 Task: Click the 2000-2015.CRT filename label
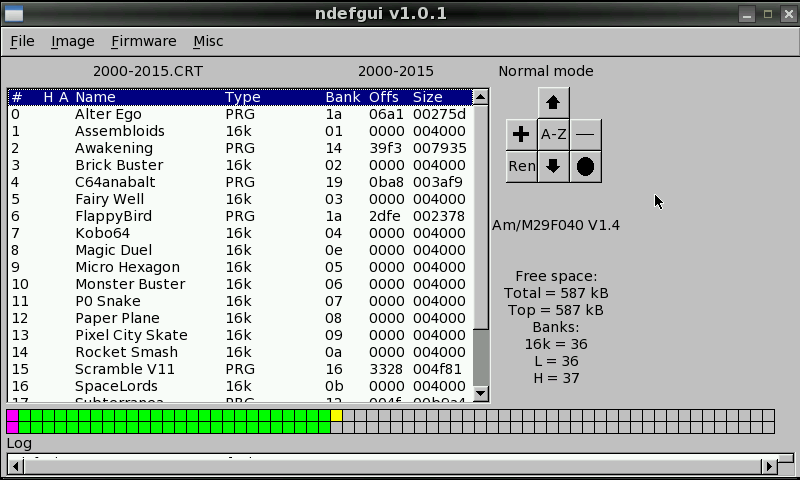pos(148,71)
